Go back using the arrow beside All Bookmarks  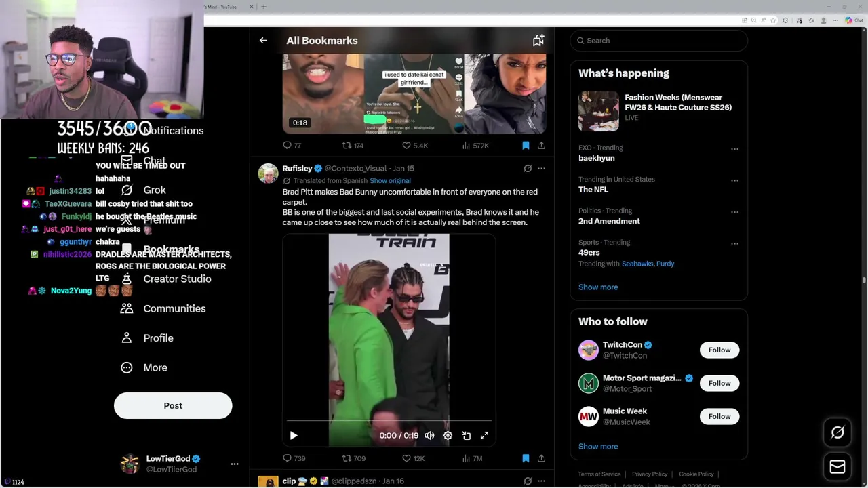[x=263, y=41]
